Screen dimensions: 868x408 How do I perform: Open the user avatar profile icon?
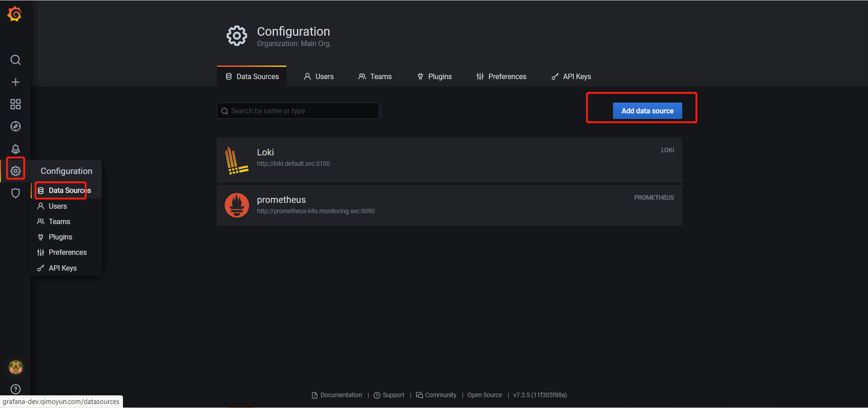[16, 367]
